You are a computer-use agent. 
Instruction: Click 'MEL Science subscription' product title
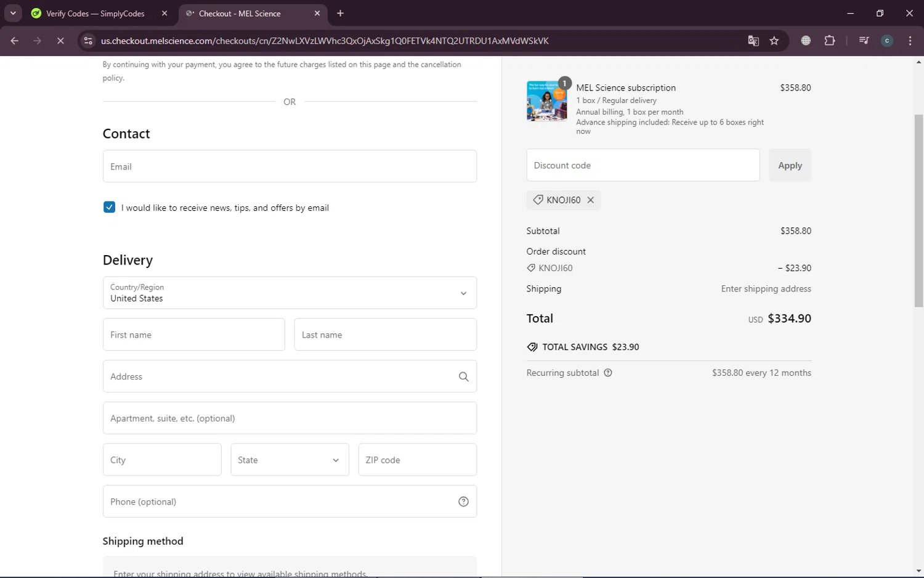(626, 88)
